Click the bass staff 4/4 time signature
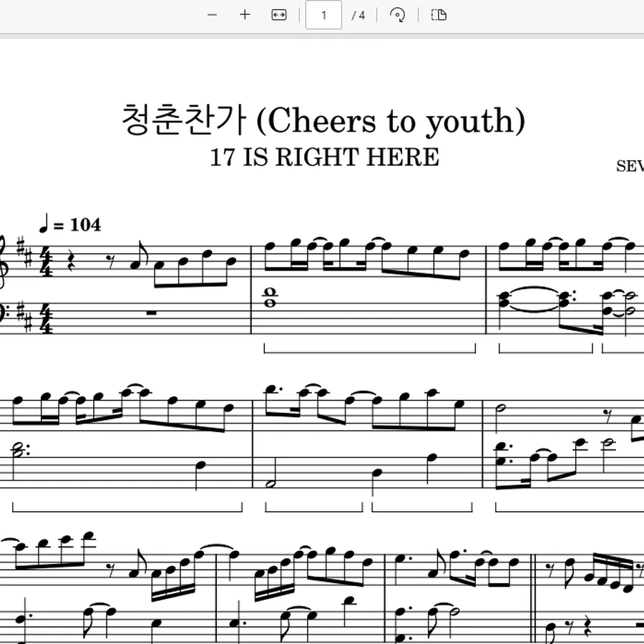This screenshot has width=644, height=644. 47,320
